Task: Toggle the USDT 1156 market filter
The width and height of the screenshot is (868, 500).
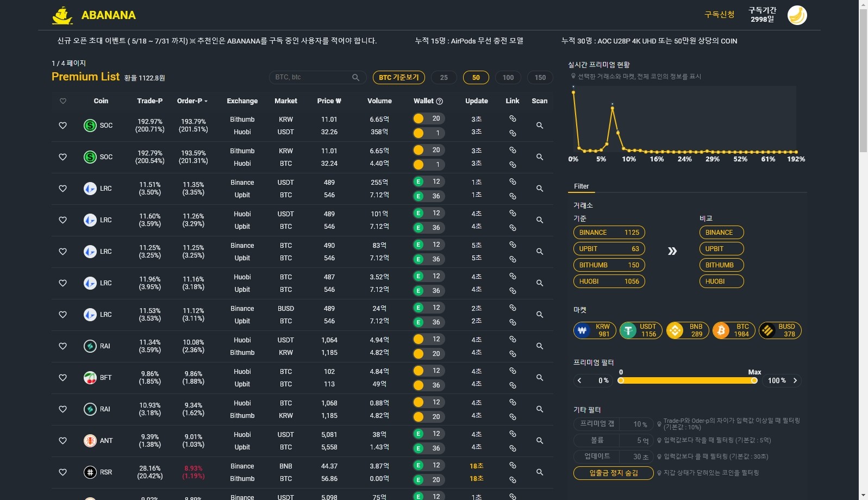Action: point(641,330)
